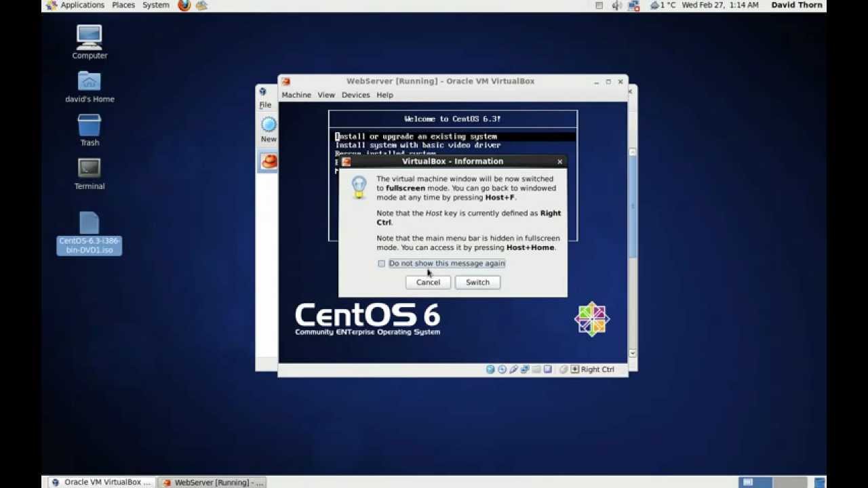The width and height of the screenshot is (868, 488).
Task: Close the VirtualBox Information dialog
Action: (x=559, y=161)
